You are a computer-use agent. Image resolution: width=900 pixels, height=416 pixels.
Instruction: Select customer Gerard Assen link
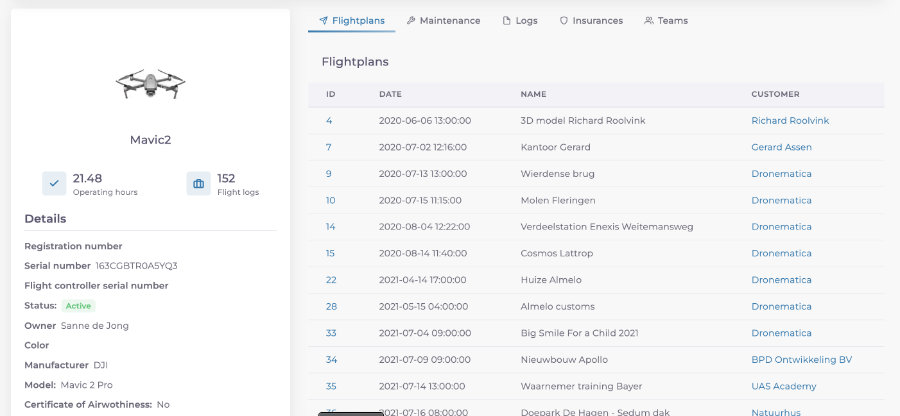tap(781, 147)
